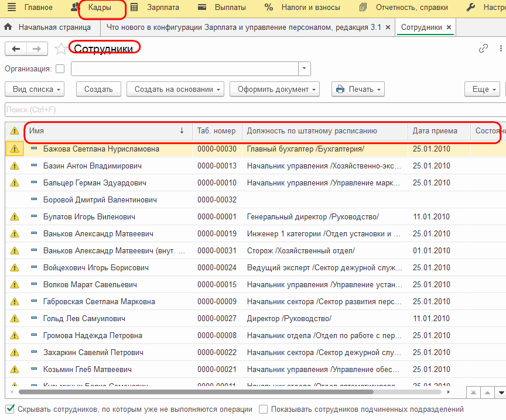Check Показывать сотрудников подчиненных подразделений
506x420 pixels.
click(x=264, y=409)
